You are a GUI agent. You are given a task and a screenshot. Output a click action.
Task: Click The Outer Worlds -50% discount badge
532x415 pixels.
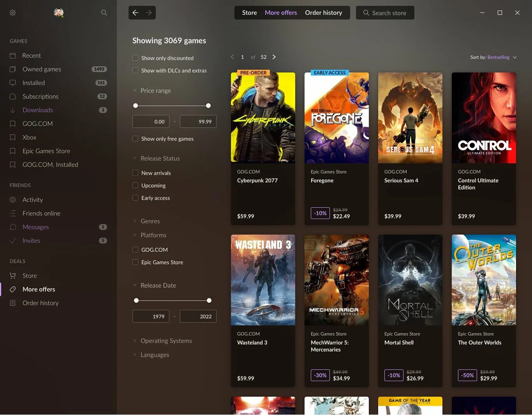click(467, 375)
